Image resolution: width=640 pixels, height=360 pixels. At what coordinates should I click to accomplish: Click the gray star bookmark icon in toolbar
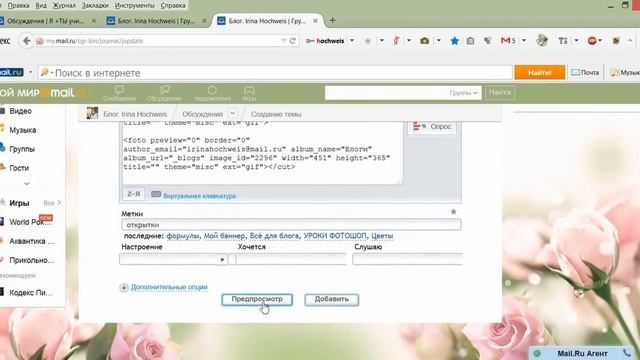pos(368,41)
